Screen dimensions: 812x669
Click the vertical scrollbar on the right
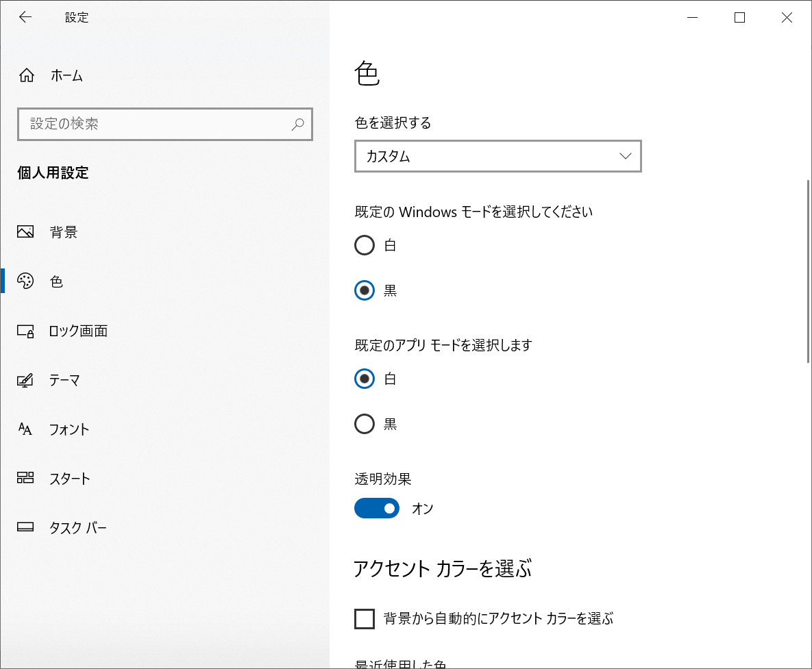[x=809, y=272]
